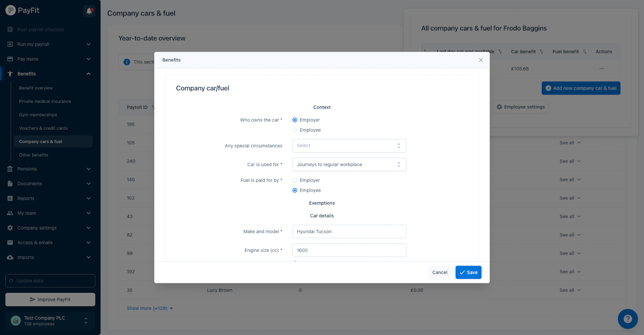Open Other benefits in sidebar
The width and height of the screenshot is (644, 335).
click(34, 155)
